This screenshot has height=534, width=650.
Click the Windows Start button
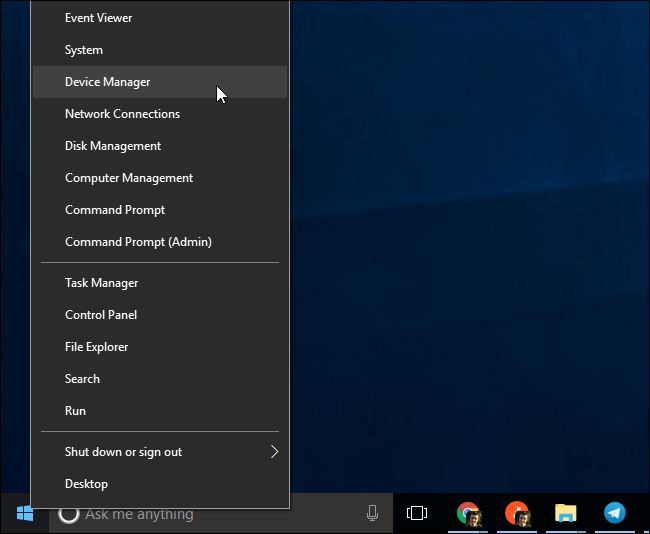(24, 514)
